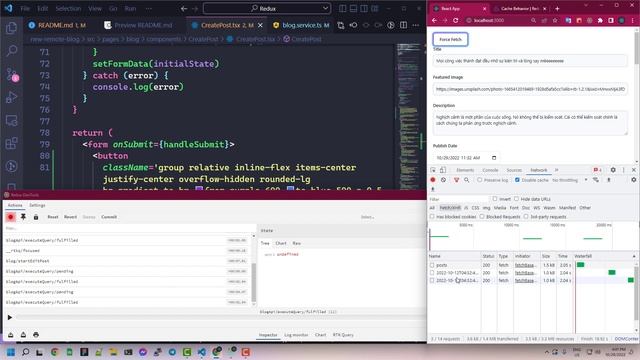The width and height of the screenshot is (640, 360).
Task: Click the pin icon in Redux DevTools
Action: pos(23,217)
